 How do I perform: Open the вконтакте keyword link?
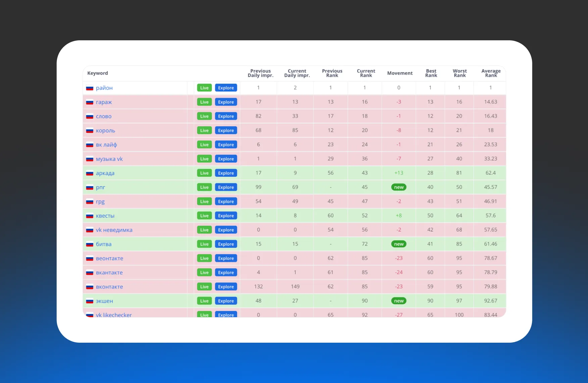coord(109,287)
